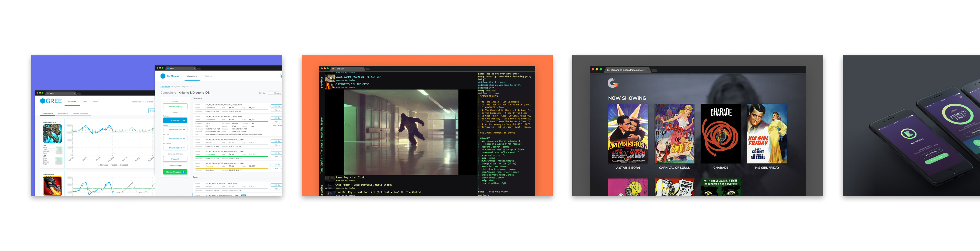Click the gorilla skating video player
The height and width of the screenshot is (251, 980).
pos(401,132)
